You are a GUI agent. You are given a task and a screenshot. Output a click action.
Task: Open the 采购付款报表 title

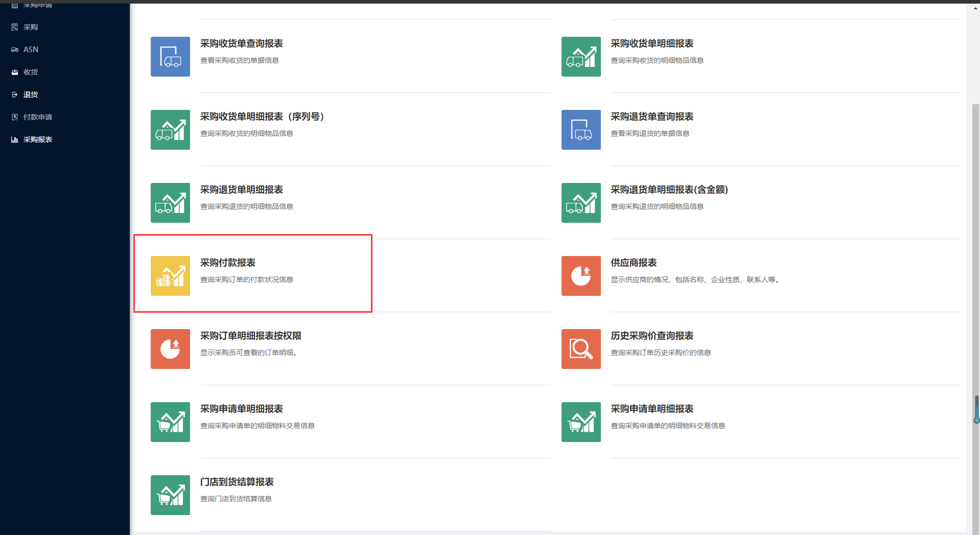click(227, 263)
